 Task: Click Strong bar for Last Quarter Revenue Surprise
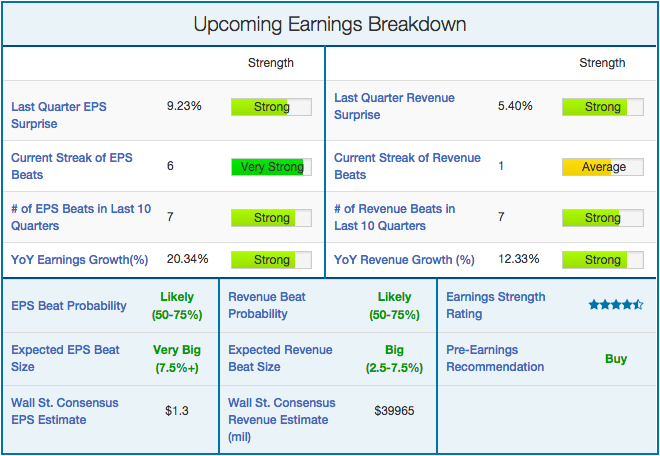coord(602,107)
